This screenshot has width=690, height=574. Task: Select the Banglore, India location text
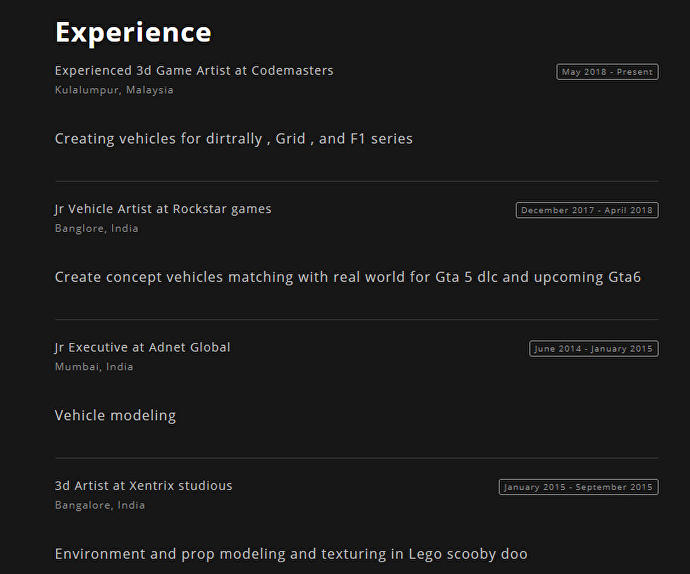click(96, 228)
